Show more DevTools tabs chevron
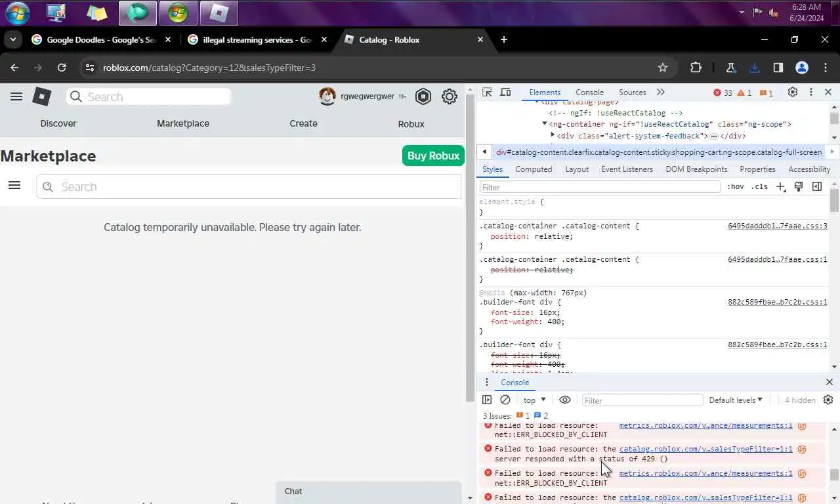This screenshot has width=840, height=504. click(x=660, y=93)
